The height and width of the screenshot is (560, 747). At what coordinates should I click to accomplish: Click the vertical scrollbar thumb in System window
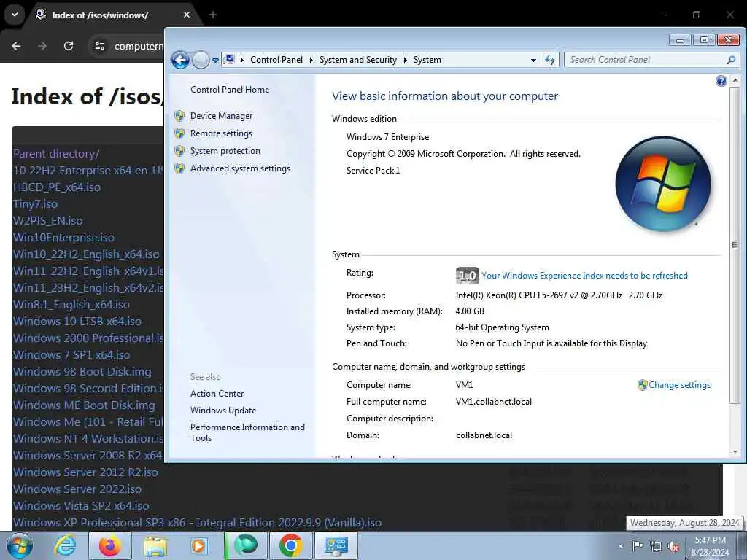click(735, 245)
